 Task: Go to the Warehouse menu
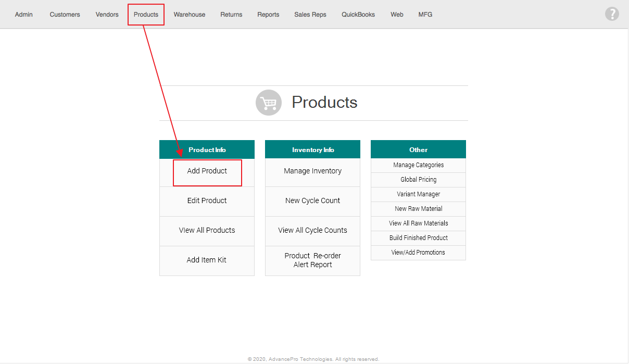click(x=190, y=15)
